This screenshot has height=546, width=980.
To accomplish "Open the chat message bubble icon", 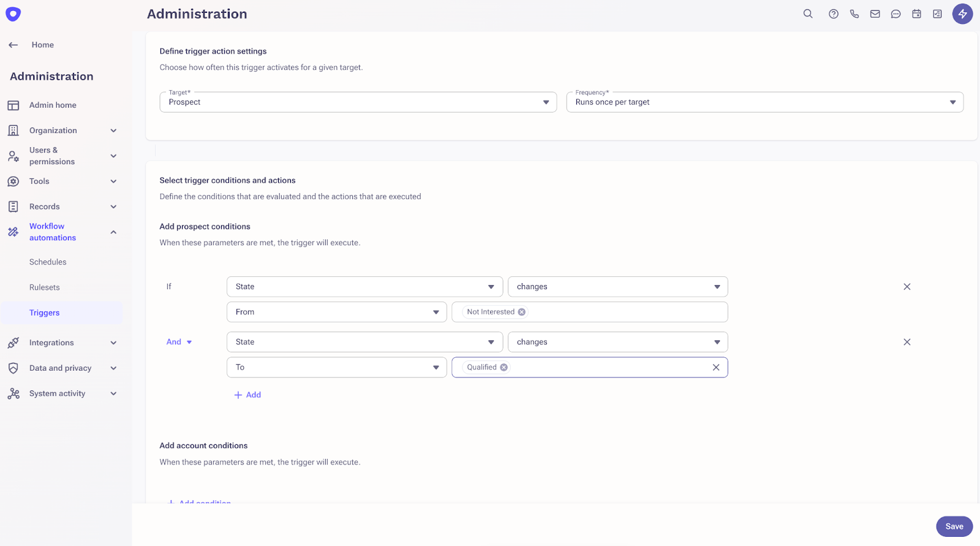I will (896, 13).
